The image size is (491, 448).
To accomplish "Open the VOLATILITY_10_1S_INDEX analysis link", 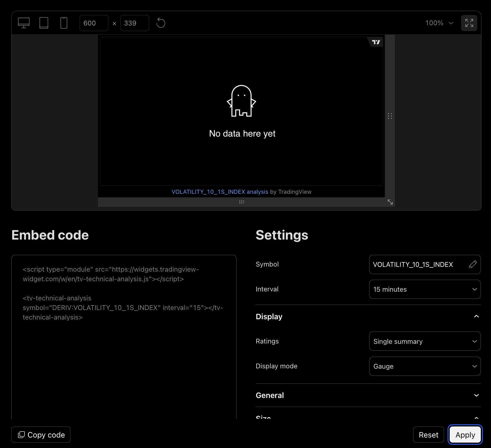I will [220, 192].
